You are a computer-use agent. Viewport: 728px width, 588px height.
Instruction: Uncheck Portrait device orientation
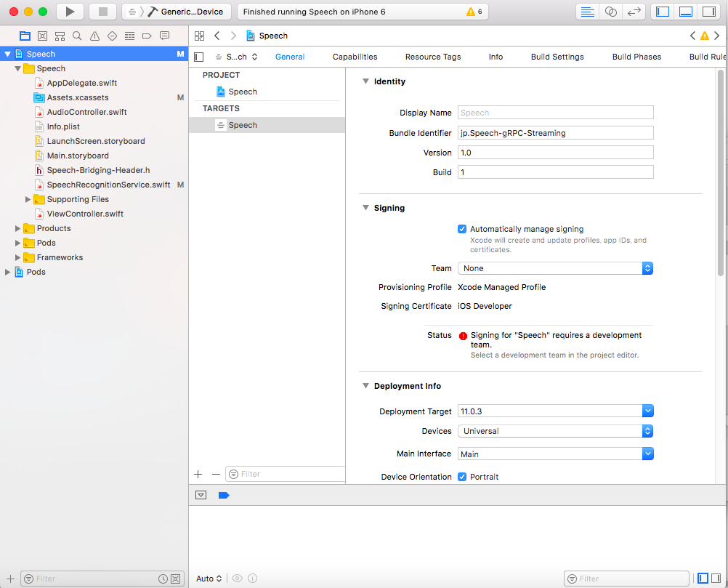[462, 477]
